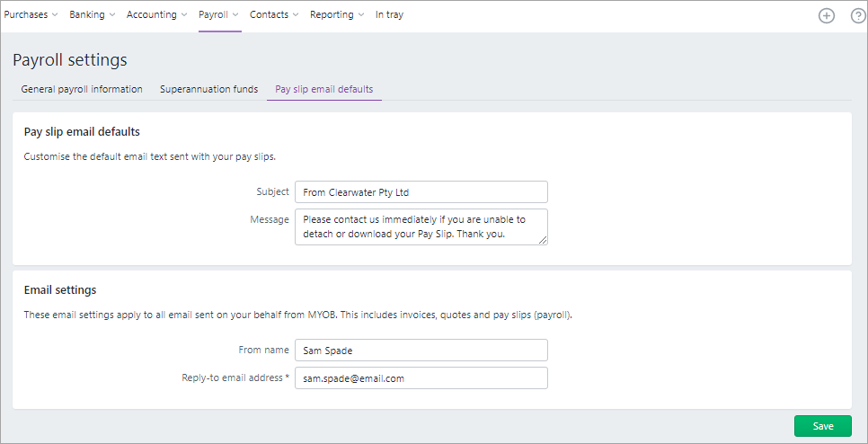The height and width of the screenshot is (444, 868).
Task: Click the 'From name' field label
Action: pos(266,350)
